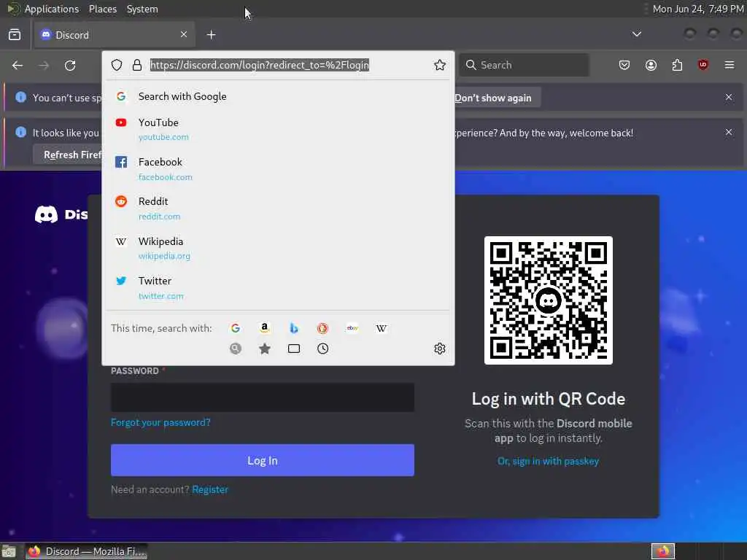Search open tabs with tab icon
This screenshot has height=560, width=747.
294,349
